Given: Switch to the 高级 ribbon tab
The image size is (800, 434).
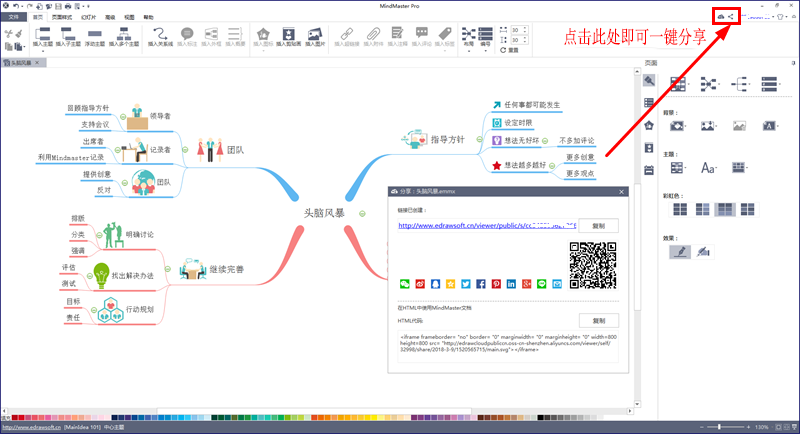Looking at the screenshot, I should (110, 17).
